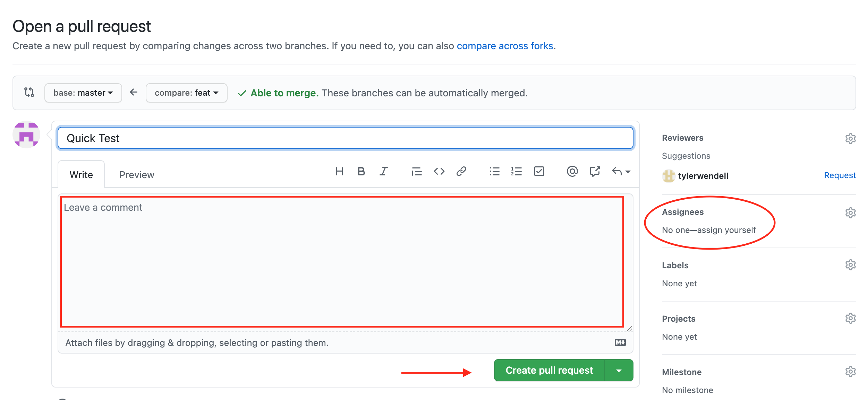Image resolution: width=868 pixels, height=400 pixels.
Task: Toggle bold text formatting
Action: pyautogui.click(x=361, y=171)
